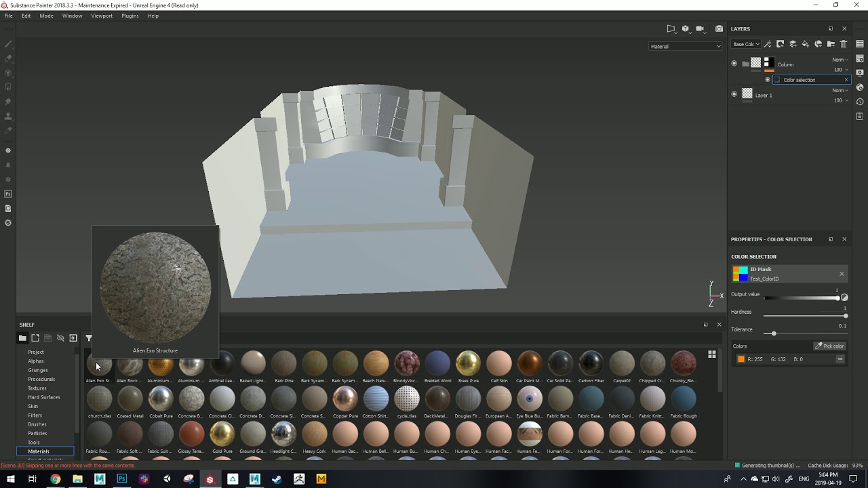Select the Gold Pure material thumbnail
This screenshot has height=488, width=868.
(x=222, y=434)
